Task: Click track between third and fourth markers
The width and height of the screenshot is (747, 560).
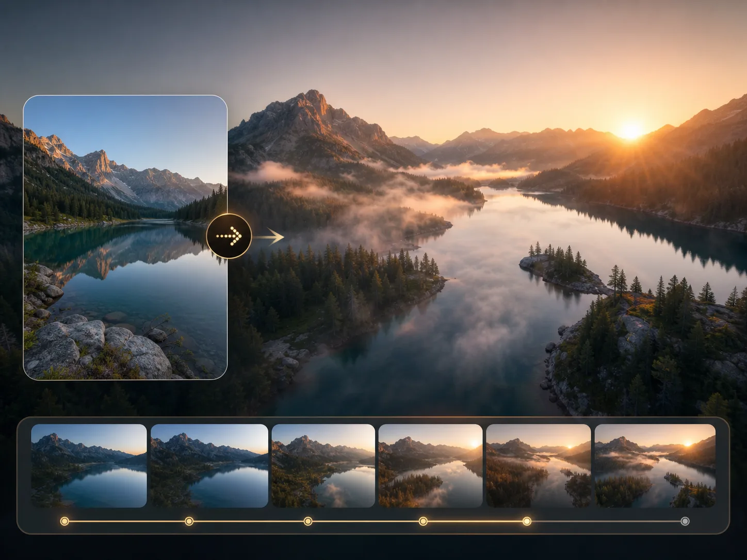Action: click(x=365, y=521)
